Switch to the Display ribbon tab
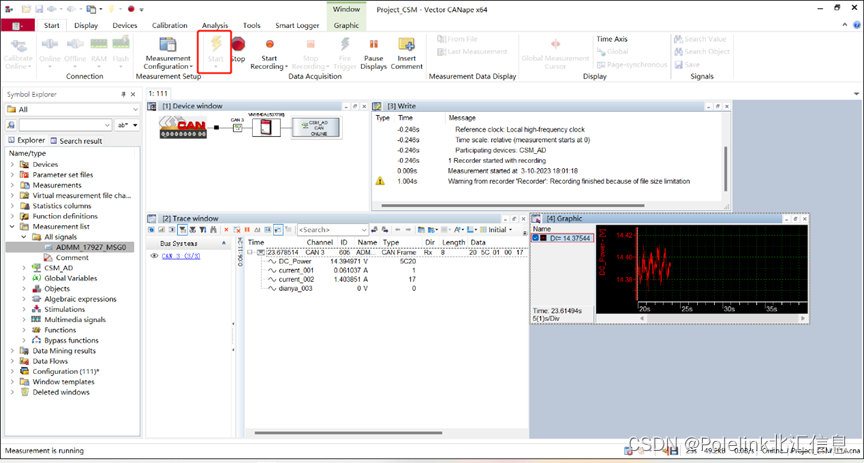864x463 pixels. pos(86,25)
